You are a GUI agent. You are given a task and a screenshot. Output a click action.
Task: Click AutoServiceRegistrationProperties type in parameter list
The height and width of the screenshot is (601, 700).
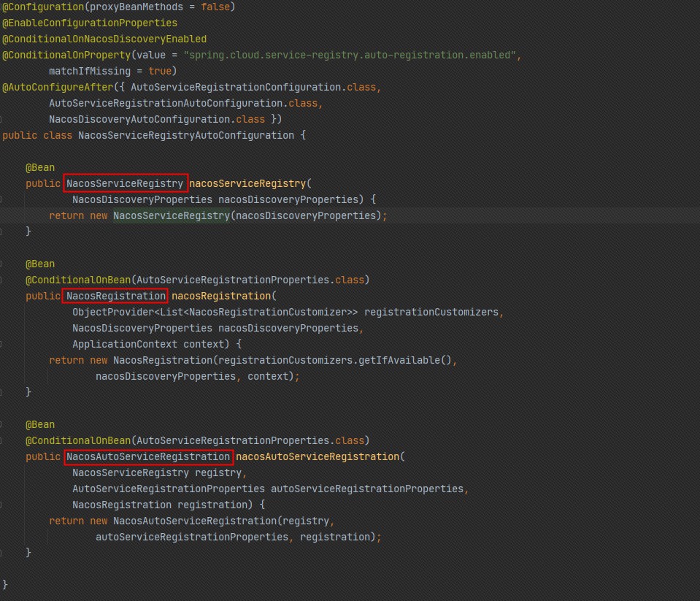[x=169, y=489]
